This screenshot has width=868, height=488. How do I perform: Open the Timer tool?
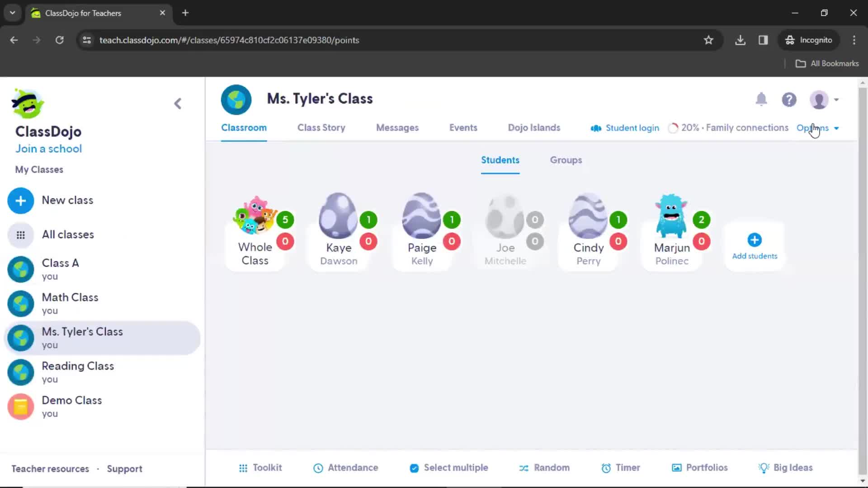click(627, 467)
